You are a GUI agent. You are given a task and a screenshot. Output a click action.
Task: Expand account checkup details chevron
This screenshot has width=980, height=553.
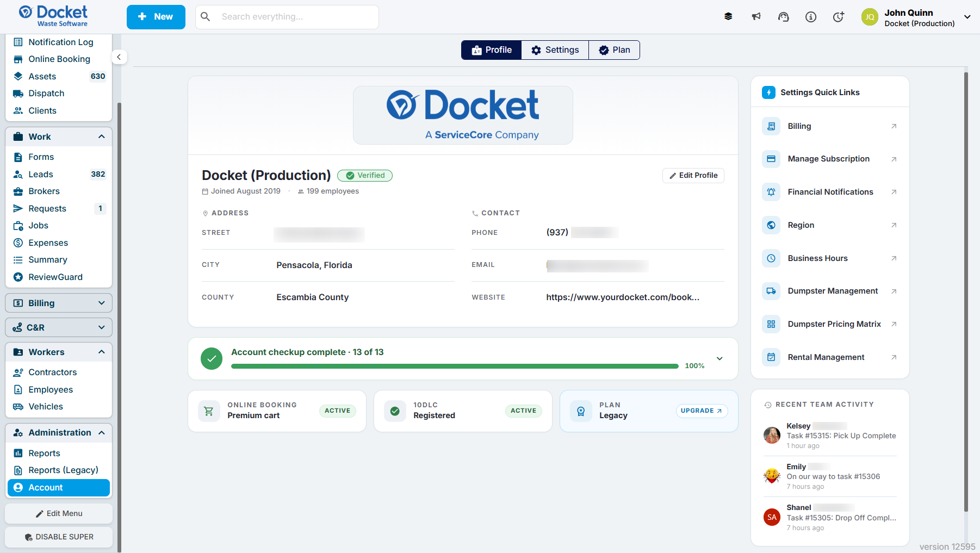click(720, 359)
